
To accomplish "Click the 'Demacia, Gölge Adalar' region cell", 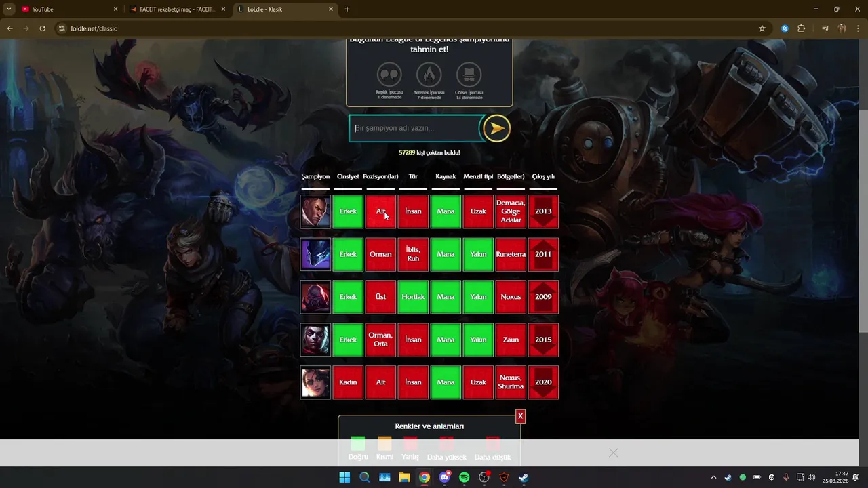I will pyautogui.click(x=511, y=211).
